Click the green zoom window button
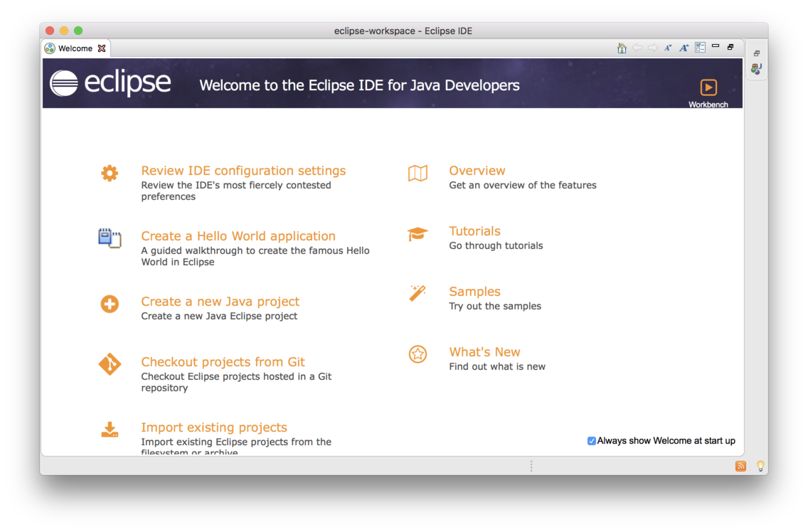The height and width of the screenshot is (532, 808). point(78,31)
